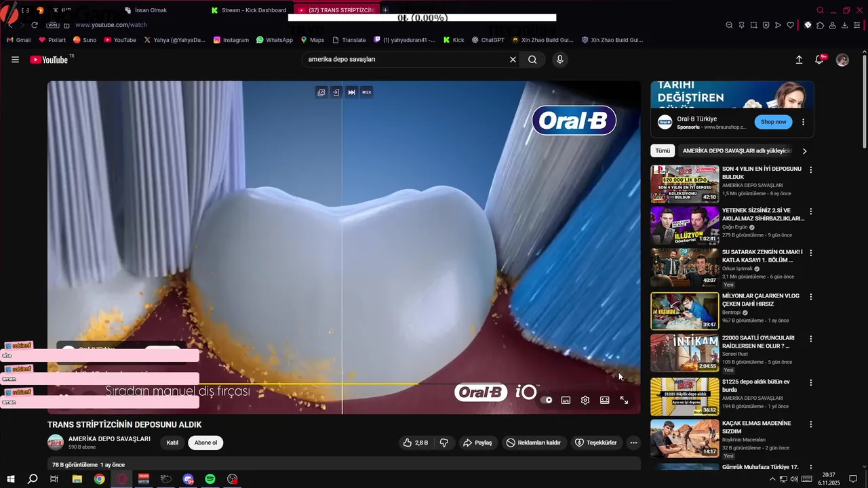This screenshot has width=868, height=488.
Task: Switch player to theater mode
Action: point(604,400)
